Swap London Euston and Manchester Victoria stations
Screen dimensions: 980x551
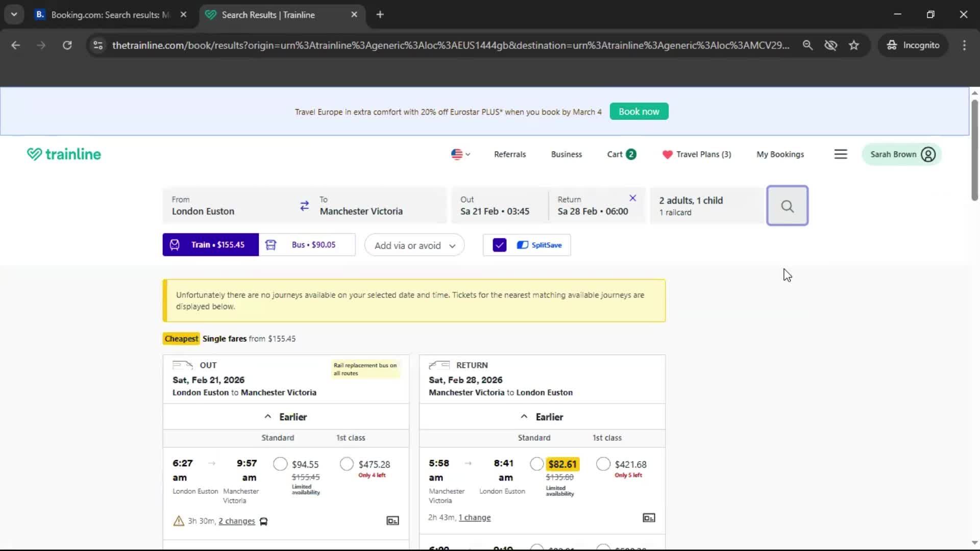[x=305, y=206]
